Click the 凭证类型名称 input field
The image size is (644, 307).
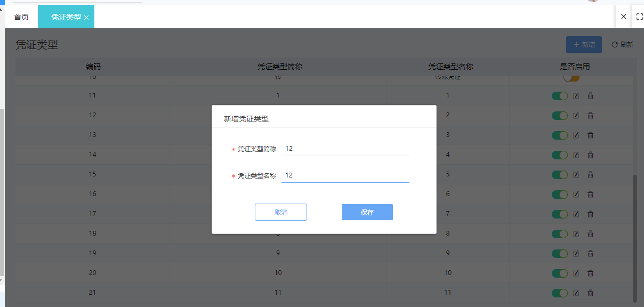coord(345,175)
